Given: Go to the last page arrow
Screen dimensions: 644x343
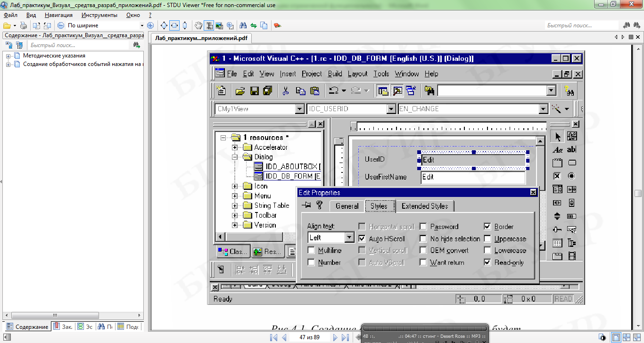Looking at the screenshot, I should 345,337.
